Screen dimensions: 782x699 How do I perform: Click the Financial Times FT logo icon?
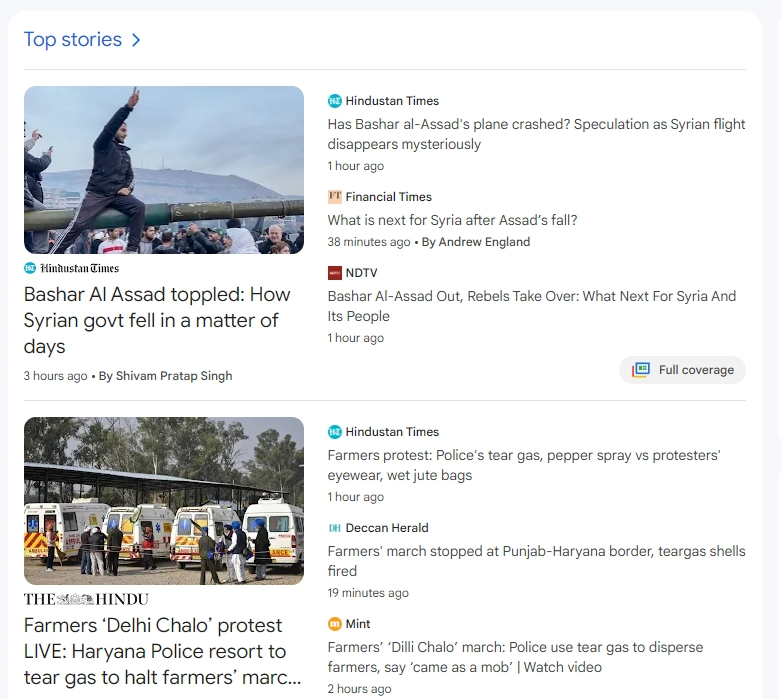(x=335, y=197)
